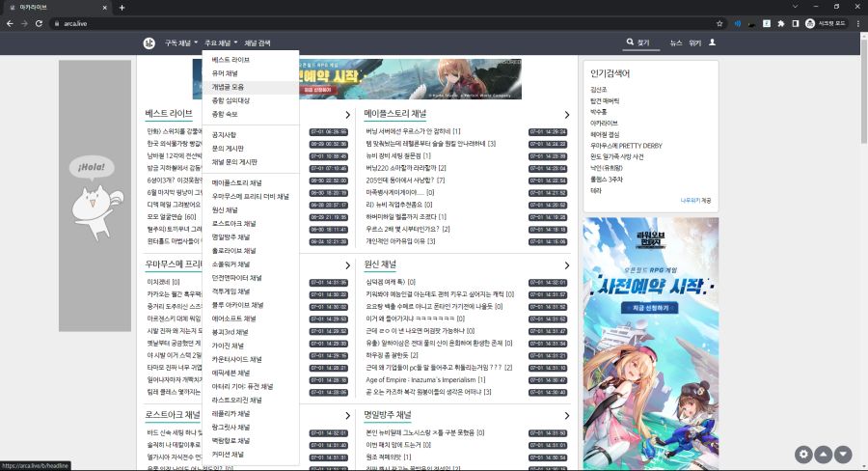868x471 pixels.
Task: Select 유머 채널 menu item
Action: pos(251,73)
